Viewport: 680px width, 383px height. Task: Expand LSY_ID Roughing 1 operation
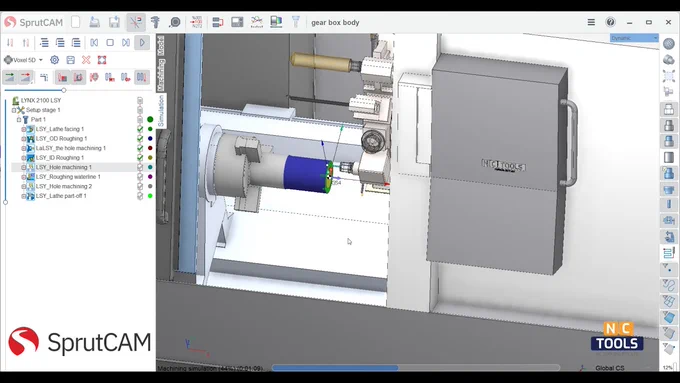[x=23, y=158]
